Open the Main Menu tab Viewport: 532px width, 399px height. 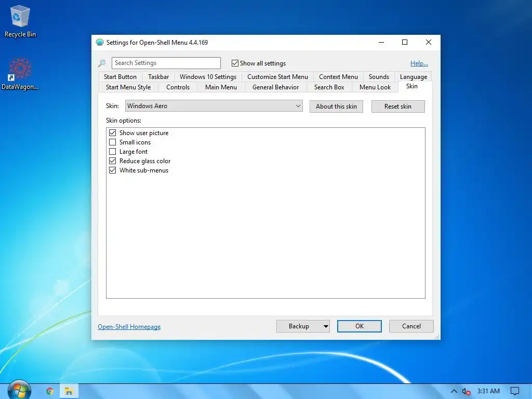221,87
